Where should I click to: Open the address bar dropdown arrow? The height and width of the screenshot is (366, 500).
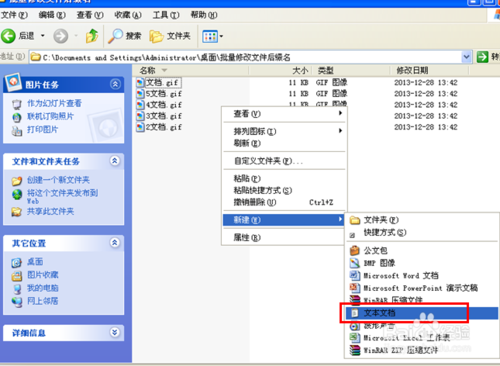[x=466, y=57]
